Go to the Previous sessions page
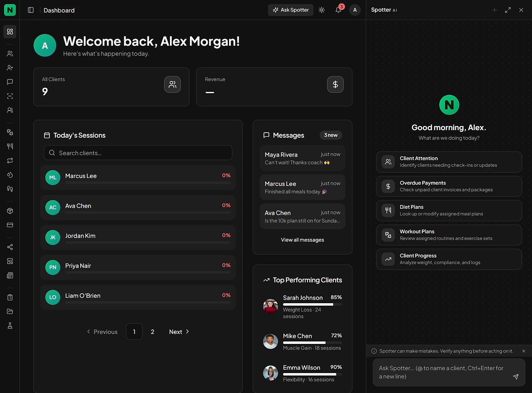 click(x=102, y=332)
